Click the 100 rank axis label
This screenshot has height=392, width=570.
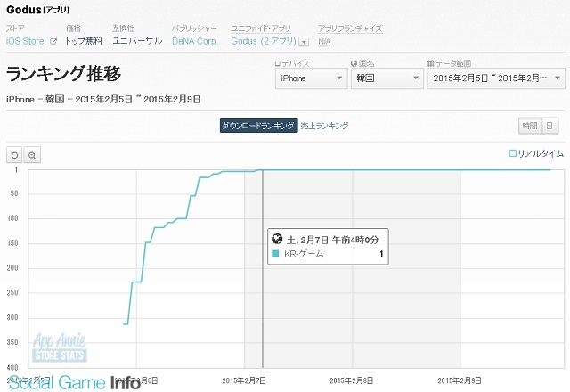12,218
